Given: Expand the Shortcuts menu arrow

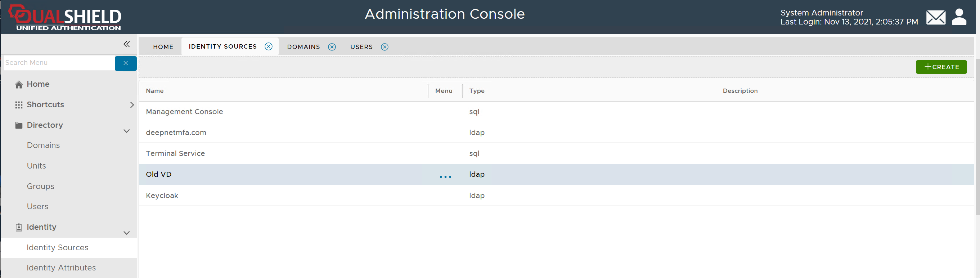Looking at the screenshot, I should click(x=132, y=105).
